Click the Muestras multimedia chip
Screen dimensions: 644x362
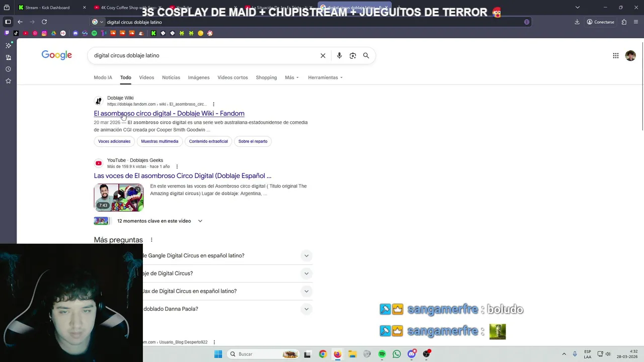coord(159,141)
